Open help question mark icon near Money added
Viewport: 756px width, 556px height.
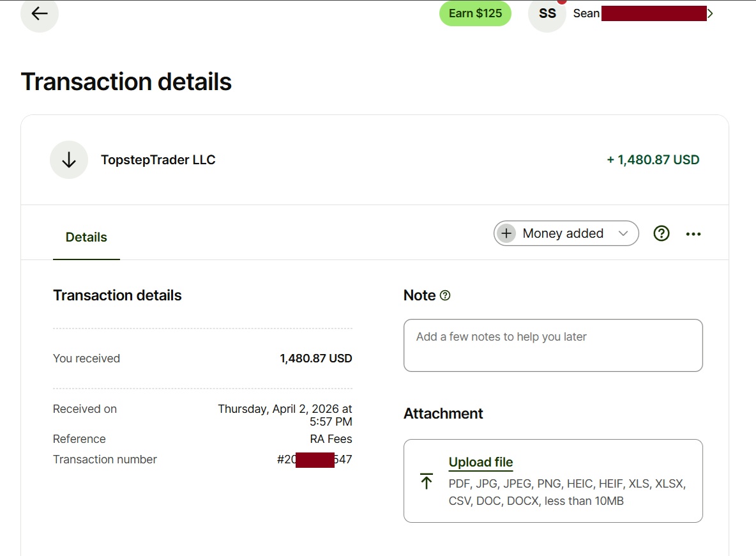(x=661, y=234)
